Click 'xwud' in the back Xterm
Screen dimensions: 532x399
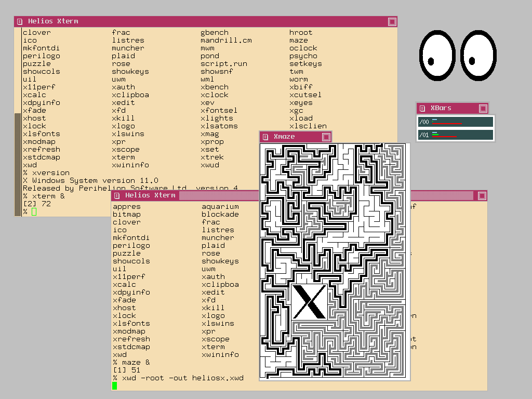click(210, 165)
